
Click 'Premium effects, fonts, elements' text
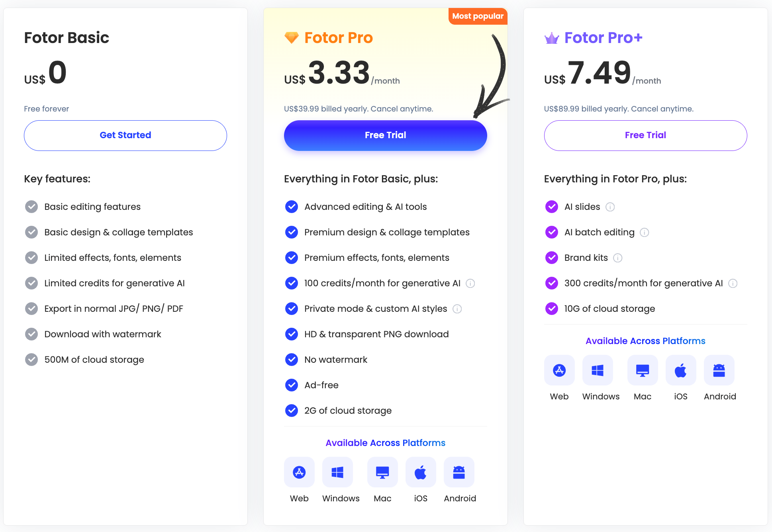click(x=376, y=258)
